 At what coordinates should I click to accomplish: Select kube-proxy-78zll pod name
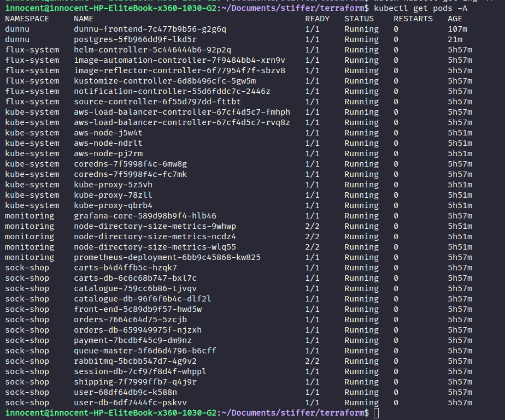(113, 195)
